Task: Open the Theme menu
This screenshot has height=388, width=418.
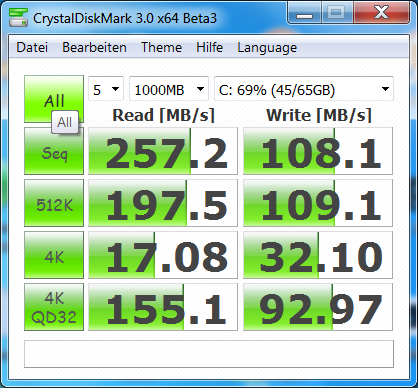Action: pos(161,47)
